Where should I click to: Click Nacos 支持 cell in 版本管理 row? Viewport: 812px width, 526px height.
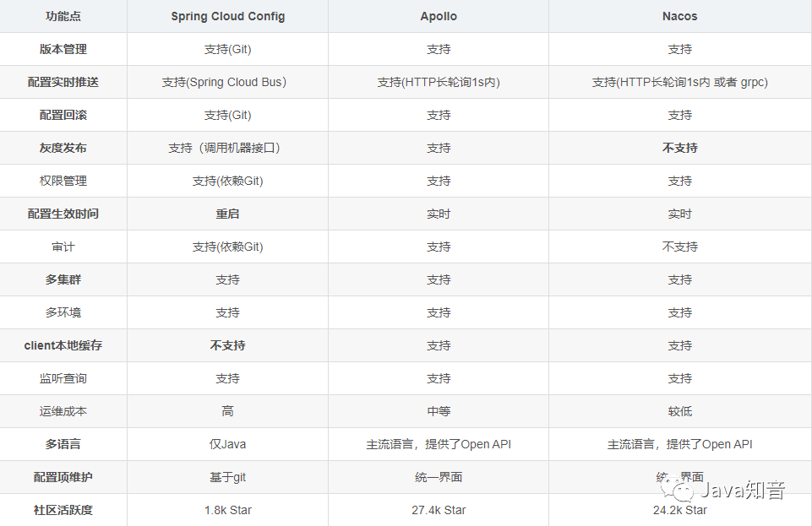tap(680, 49)
